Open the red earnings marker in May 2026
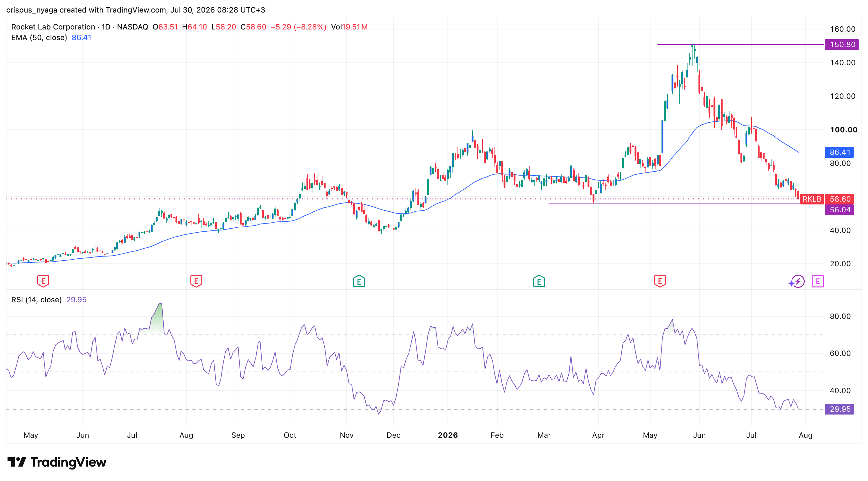 pyautogui.click(x=660, y=281)
